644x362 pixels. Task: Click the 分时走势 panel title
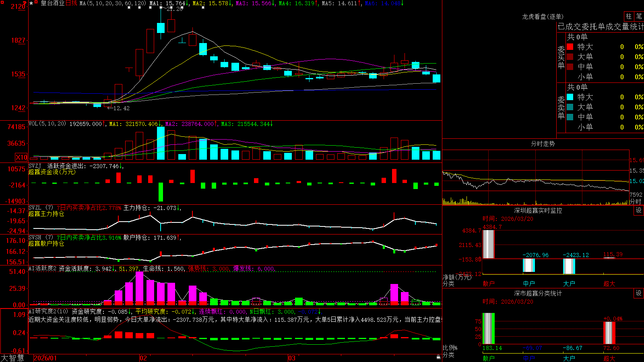point(543,144)
